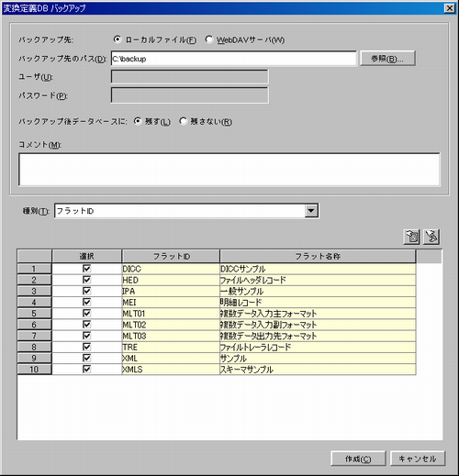Toggle the MLT01 row checkbox
The image size is (459, 476).
pos(86,313)
